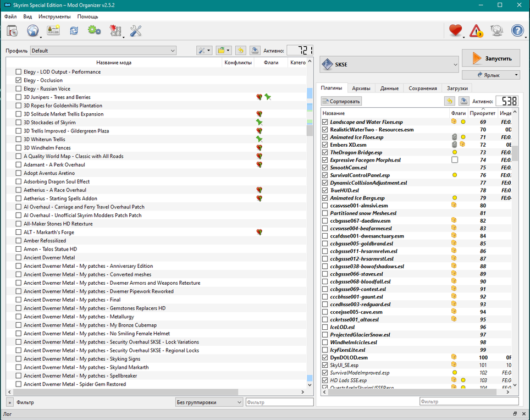Open the grouping dropdown
This screenshot has width=530, height=420.
(x=209, y=402)
